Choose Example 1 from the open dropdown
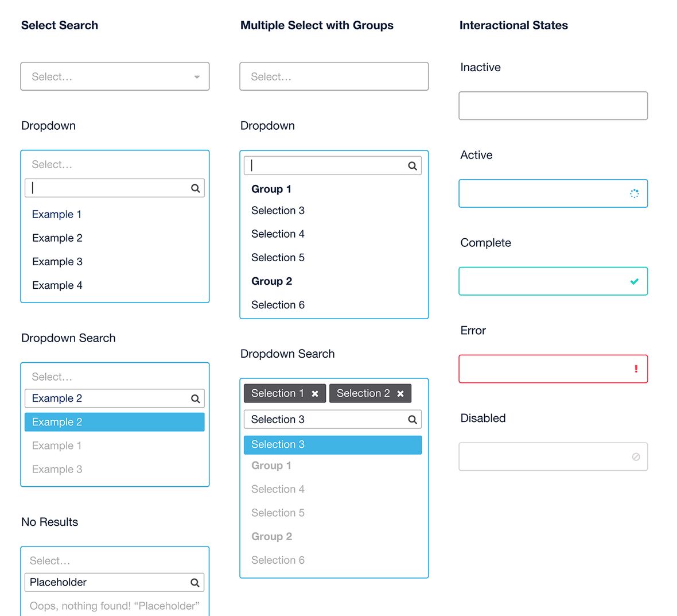 pyautogui.click(x=57, y=214)
